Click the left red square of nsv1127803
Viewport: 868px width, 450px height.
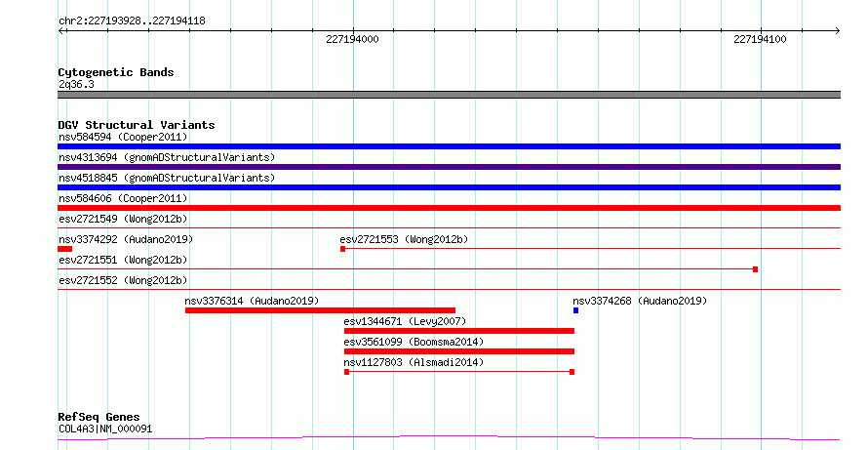click(x=346, y=372)
